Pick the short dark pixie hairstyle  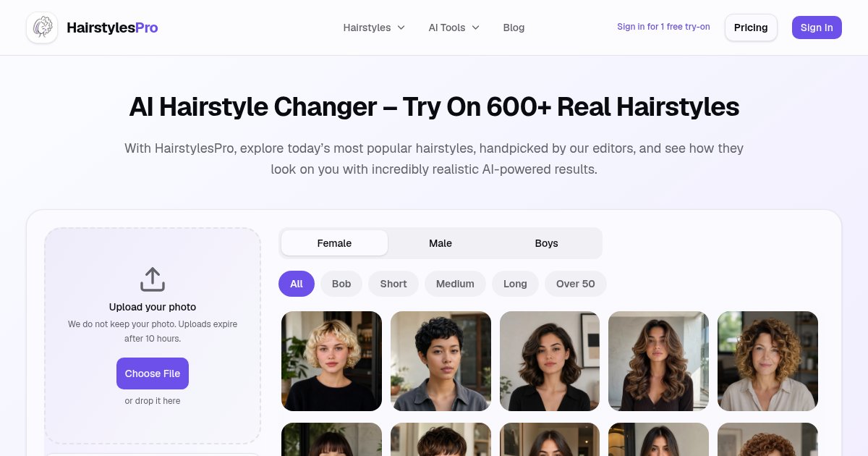(x=441, y=361)
